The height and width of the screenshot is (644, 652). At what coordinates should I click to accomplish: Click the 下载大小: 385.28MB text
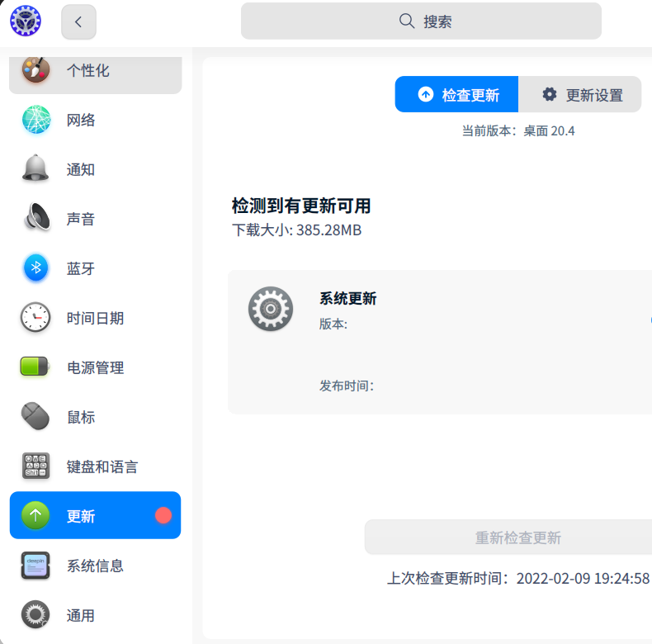(297, 230)
